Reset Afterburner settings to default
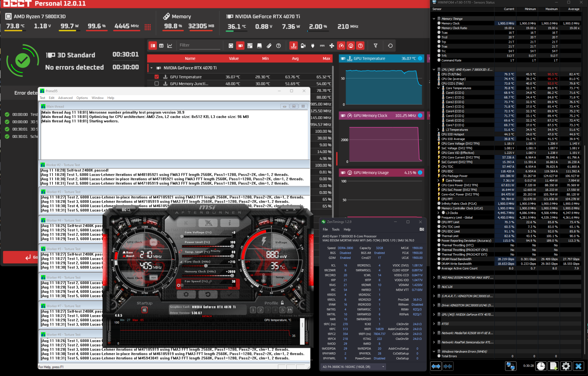The width and height of the screenshot is (588, 376). 208,294
